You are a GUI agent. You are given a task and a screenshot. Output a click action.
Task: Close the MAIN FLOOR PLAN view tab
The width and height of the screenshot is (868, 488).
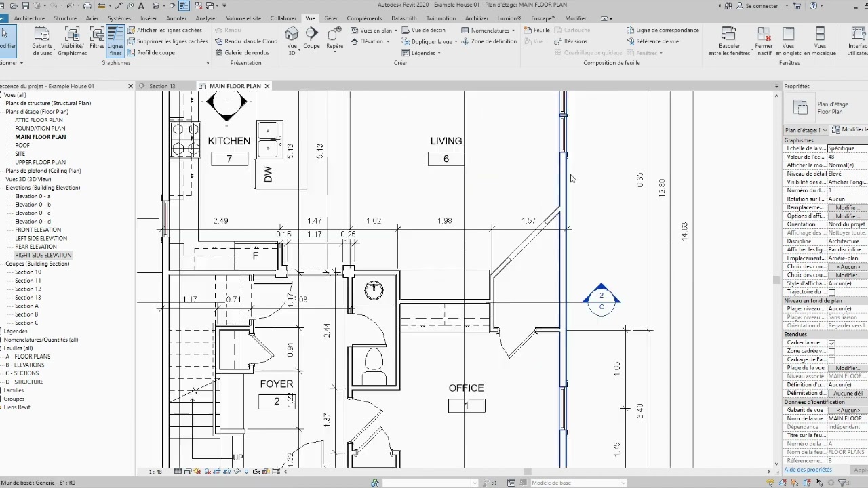pyautogui.click(x=267, y=86)
